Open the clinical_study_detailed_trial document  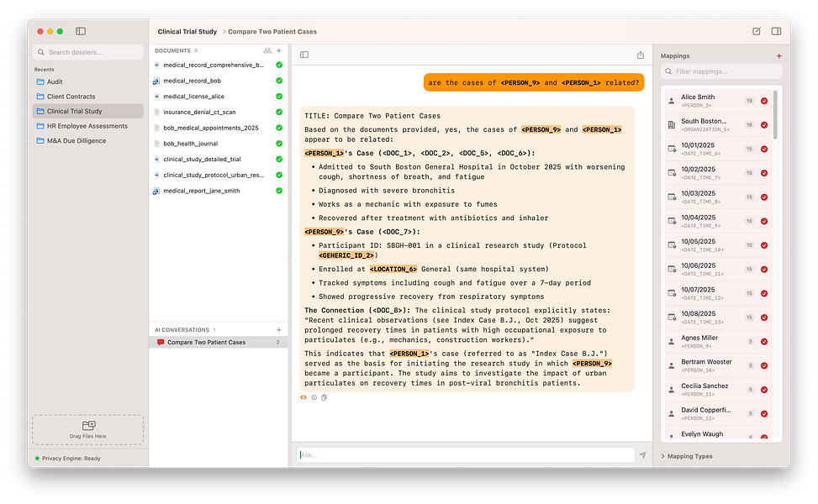(x=218, y=160)
